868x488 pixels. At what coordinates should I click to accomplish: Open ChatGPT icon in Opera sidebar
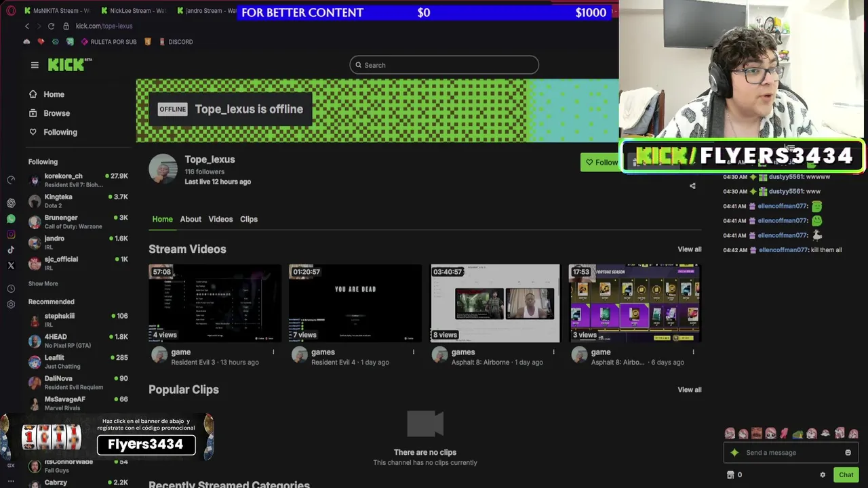tap(11, 203)
